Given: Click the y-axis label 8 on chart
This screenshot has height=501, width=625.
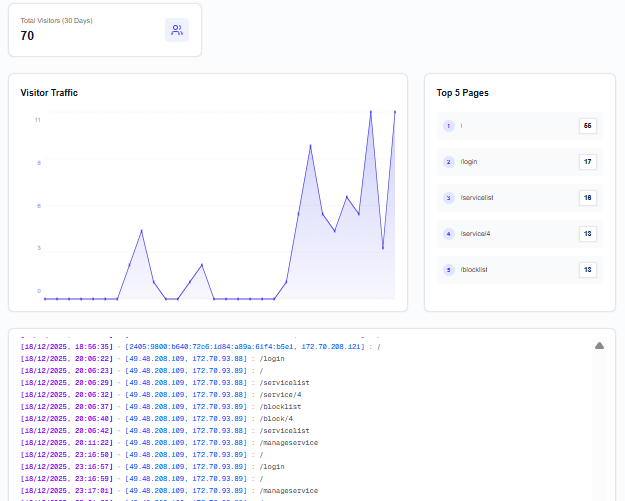Looking at the screenshot, I should click(39, 163).
